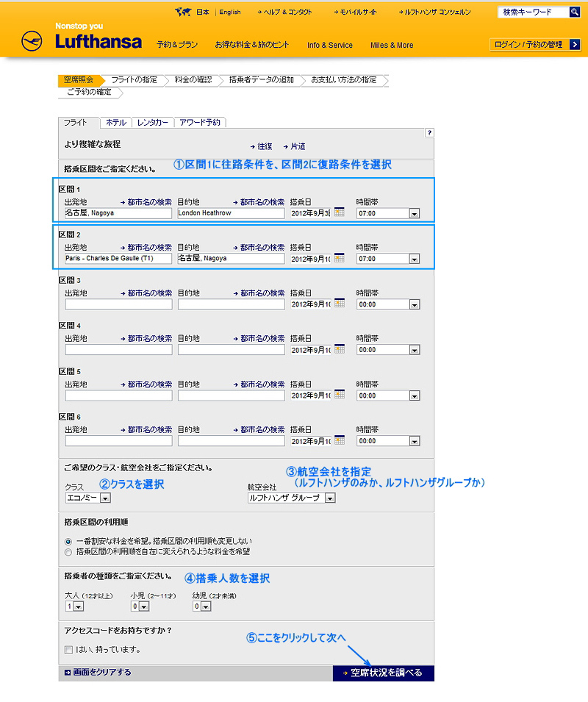The image size is (588, 702).
Task: Open the Miles & More menu
Action: (392, 46)
